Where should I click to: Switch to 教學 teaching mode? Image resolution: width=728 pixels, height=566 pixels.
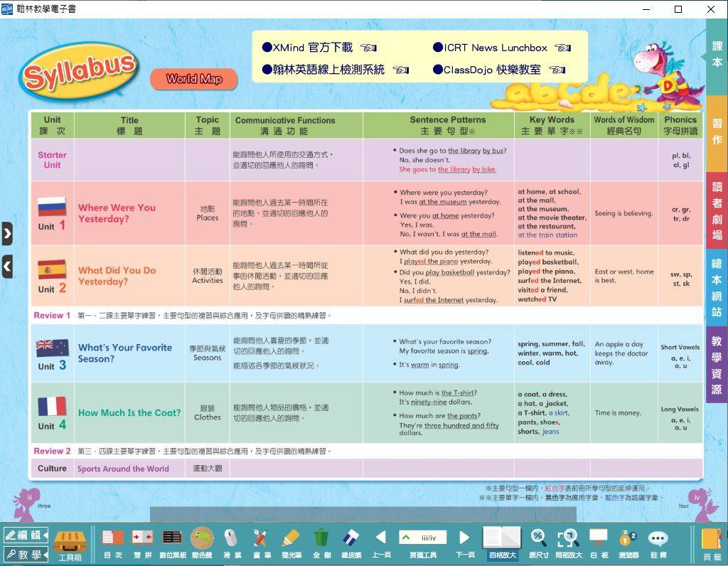pos(26,555)
